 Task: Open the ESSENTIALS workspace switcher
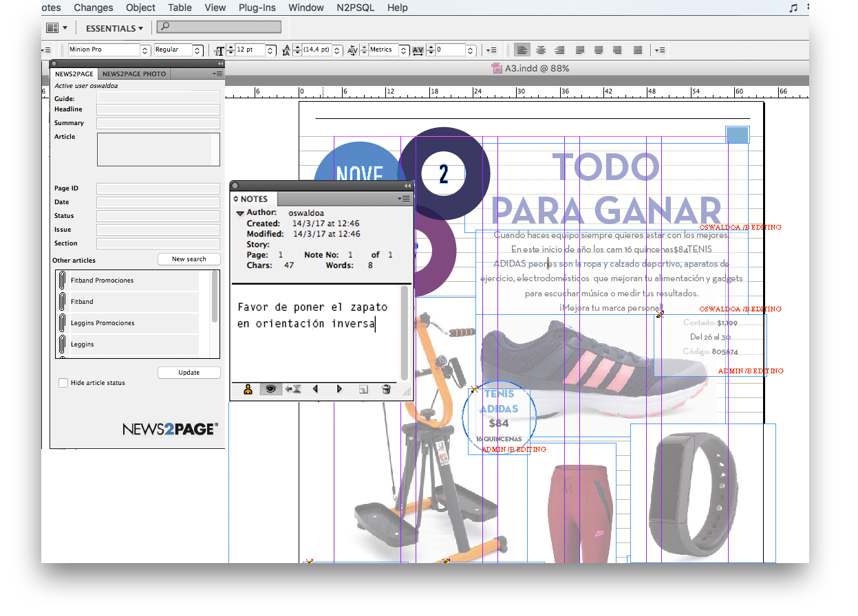click(x=114, y=28)
